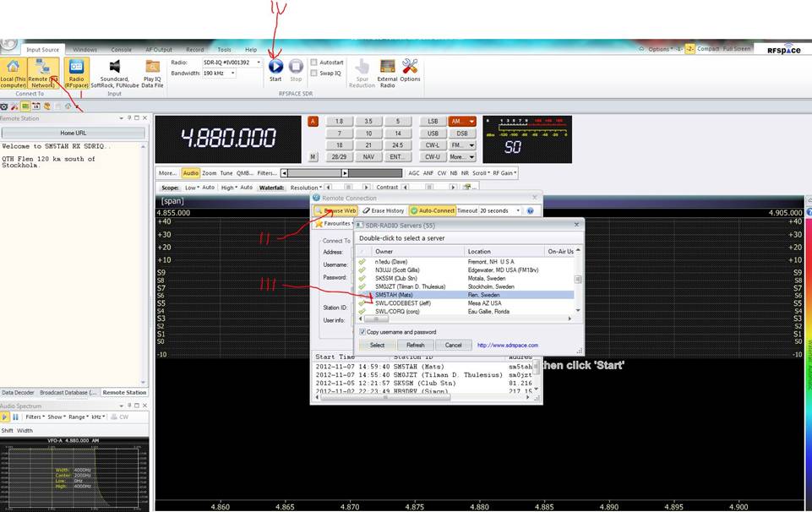Open the Windows ribbon tab
The image size is (812, 512).
coord(85,50)
